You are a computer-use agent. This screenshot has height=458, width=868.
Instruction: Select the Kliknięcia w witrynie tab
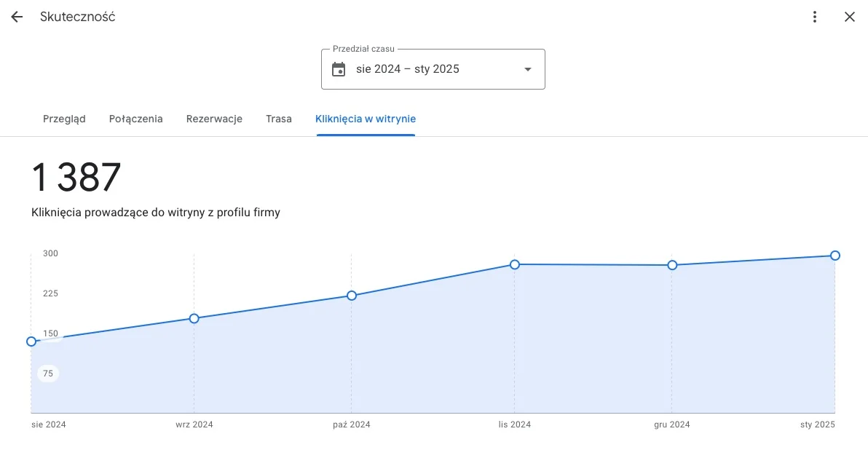click(366, 119)
